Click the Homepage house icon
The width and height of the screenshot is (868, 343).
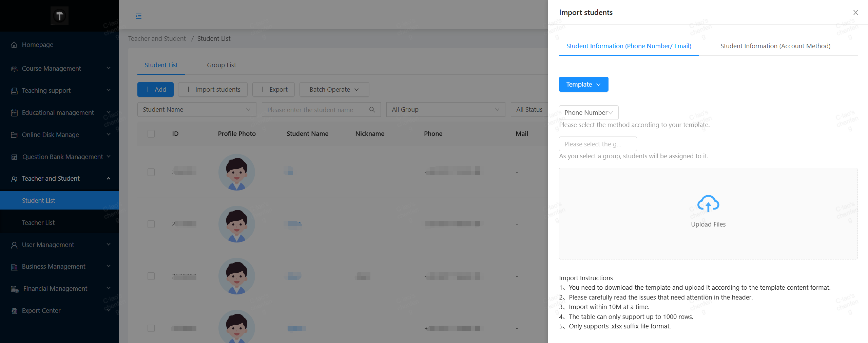(x=14, y=45)
